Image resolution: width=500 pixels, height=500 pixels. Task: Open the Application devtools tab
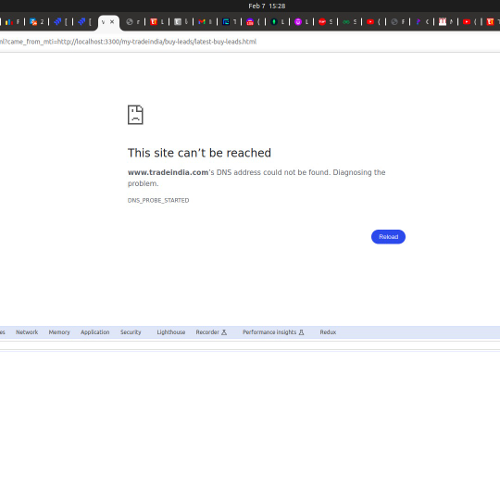click(x=95, y=332)
